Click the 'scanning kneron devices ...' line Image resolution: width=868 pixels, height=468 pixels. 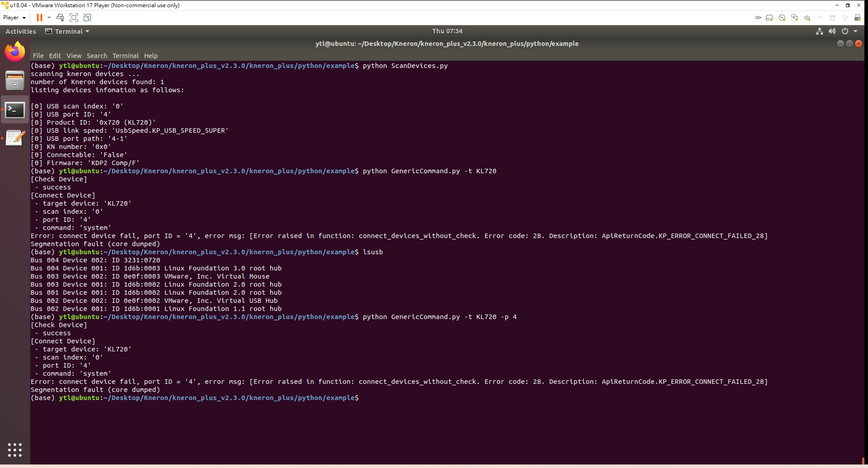85,74
